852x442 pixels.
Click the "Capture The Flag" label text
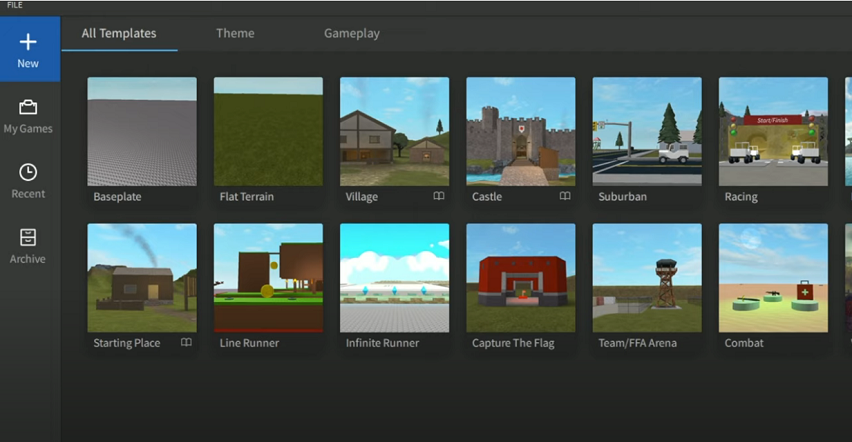click(513, 343)
